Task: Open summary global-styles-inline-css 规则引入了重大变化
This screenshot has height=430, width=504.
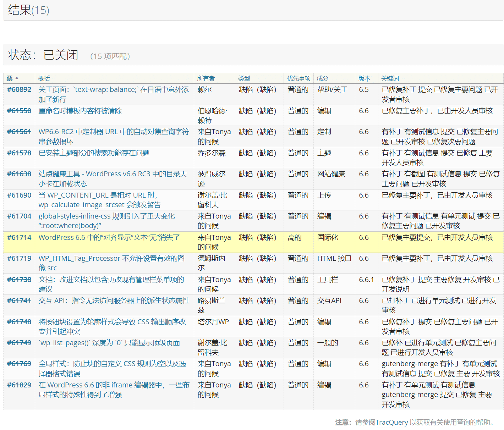Action: (x=106, y=221)
